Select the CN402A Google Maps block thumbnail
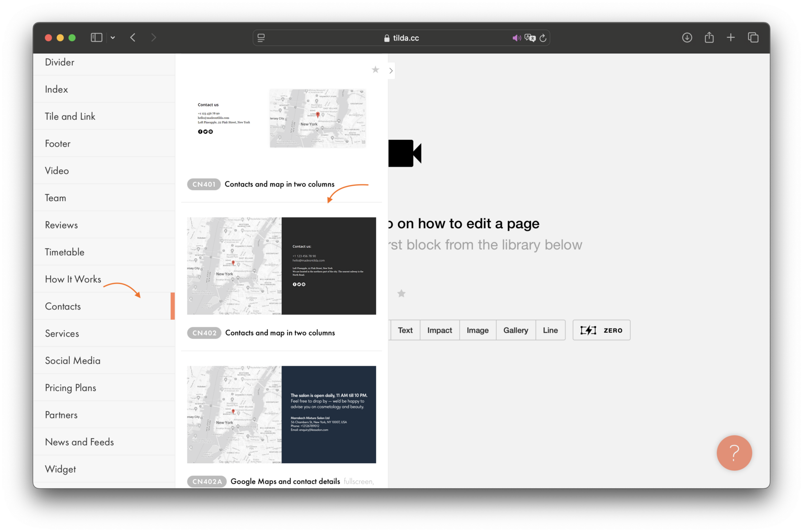803x532 pixels. click(x=282, y=414)
